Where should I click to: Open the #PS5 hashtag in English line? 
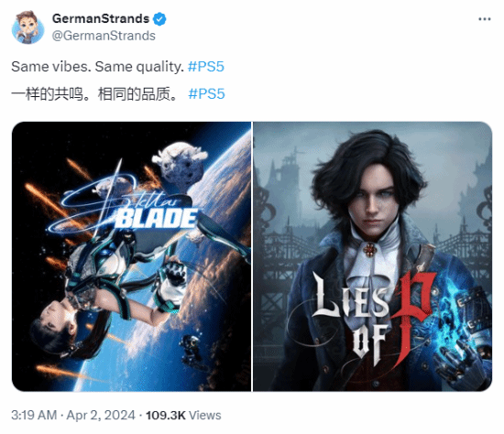pos(205,67)
